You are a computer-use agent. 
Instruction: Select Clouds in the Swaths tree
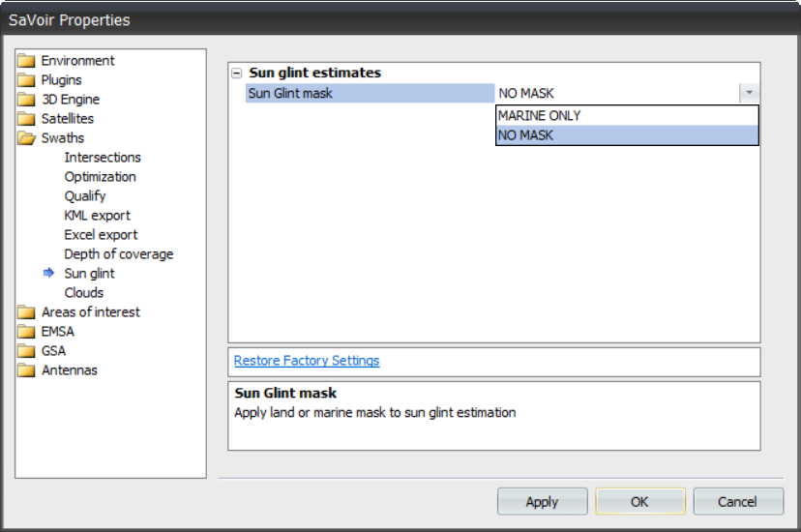84,293
